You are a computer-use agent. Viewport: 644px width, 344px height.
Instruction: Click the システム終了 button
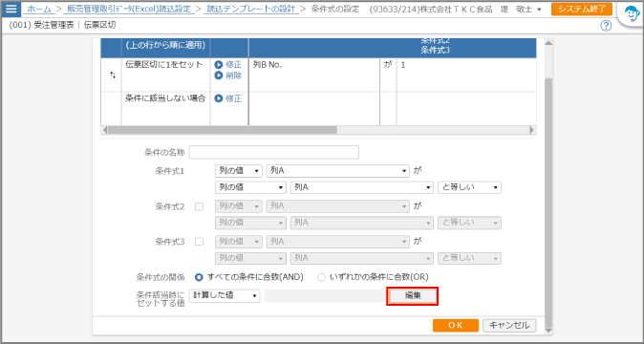(x=582, y=9)
